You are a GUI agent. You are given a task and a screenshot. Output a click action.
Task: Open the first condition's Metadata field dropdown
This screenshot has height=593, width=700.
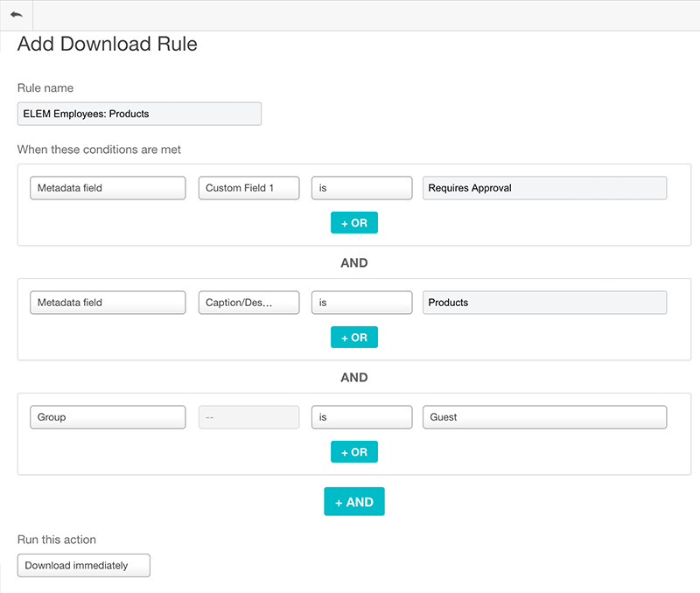tap(108, 188)
